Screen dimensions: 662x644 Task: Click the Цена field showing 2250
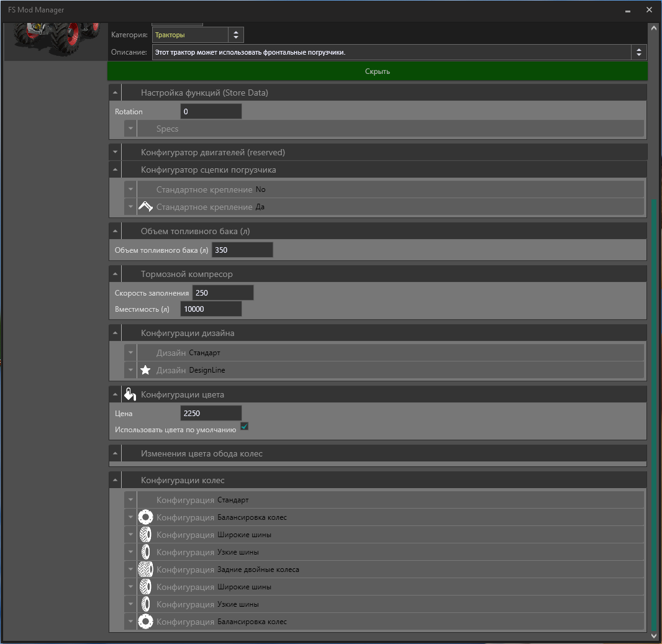coord(211,414)
